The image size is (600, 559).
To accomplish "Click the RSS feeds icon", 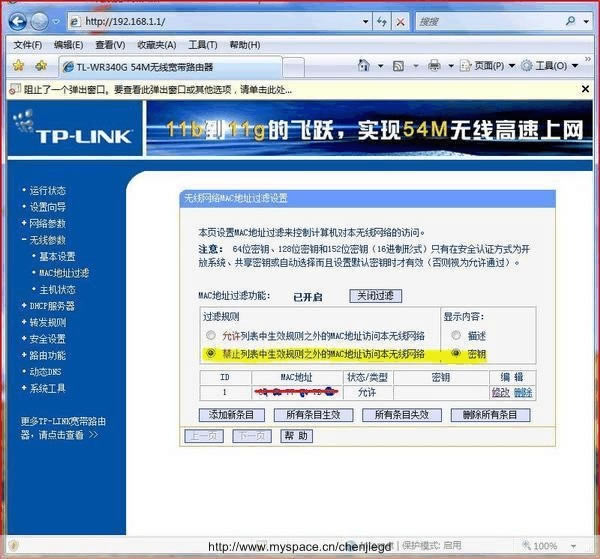I will [398, 66].
